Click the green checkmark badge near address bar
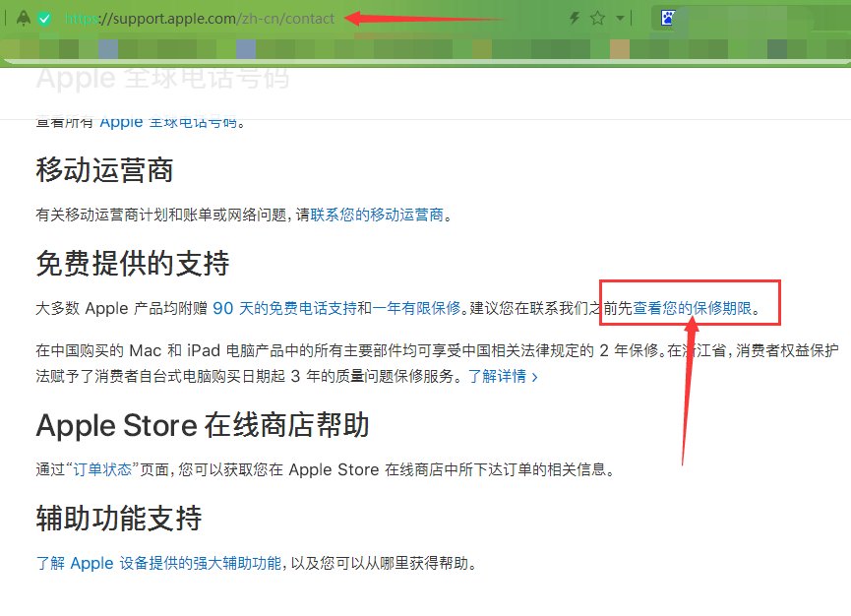 [x=44, y=17]
